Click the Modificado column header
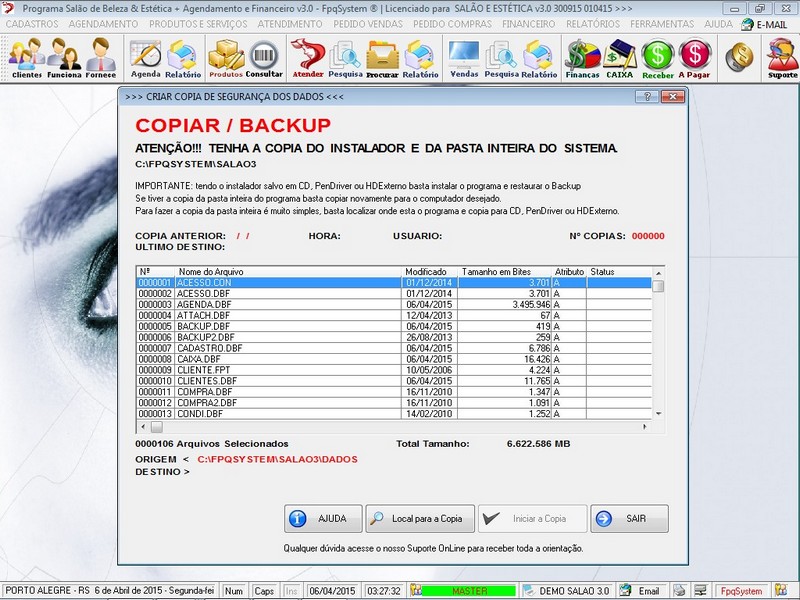The image size is (800, 600). coord(430,272)
